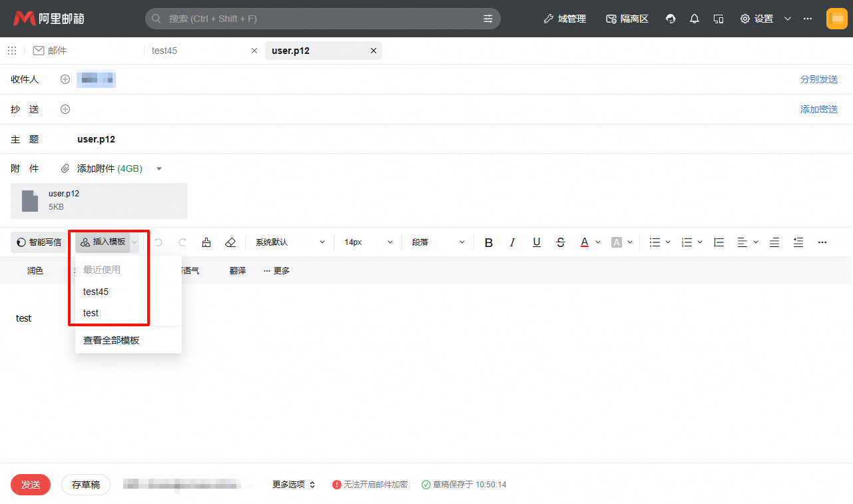Viewport: 853px width, 504px height.
Task: Click the text alignment icon
Action: pos(742,242)
